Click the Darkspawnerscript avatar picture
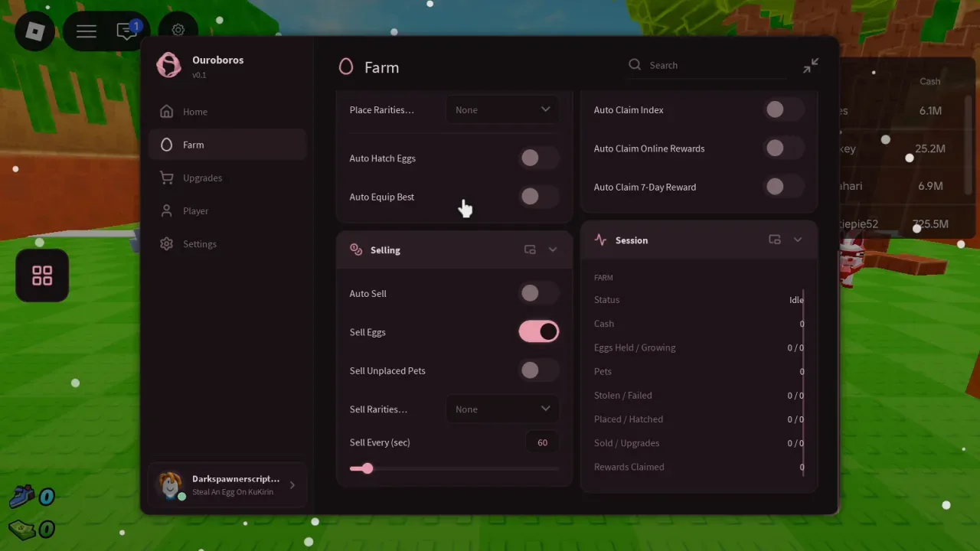 click(170, 485)
